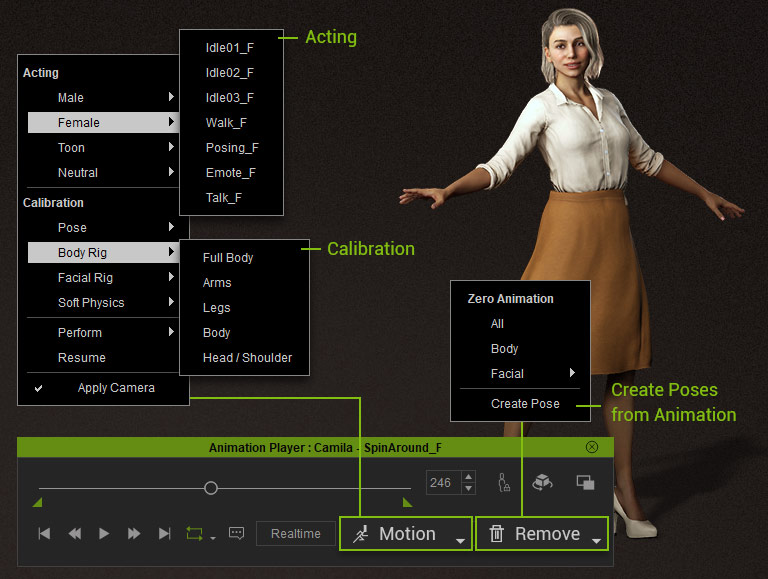Viewport: 768px width, 579px height.
Task: Toggle the Realtime playback button
Action: coord(295,534)
